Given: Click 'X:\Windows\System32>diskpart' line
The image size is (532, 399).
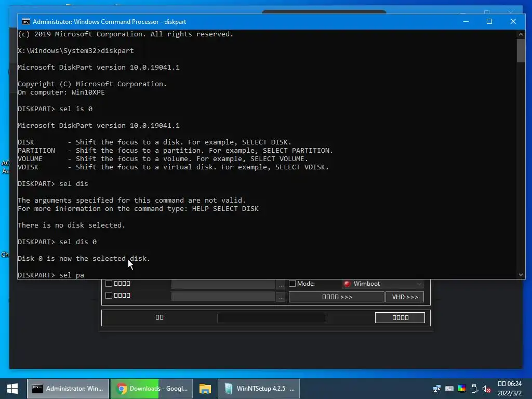Looking at the screenshot, I should click(x=76, y=51).
